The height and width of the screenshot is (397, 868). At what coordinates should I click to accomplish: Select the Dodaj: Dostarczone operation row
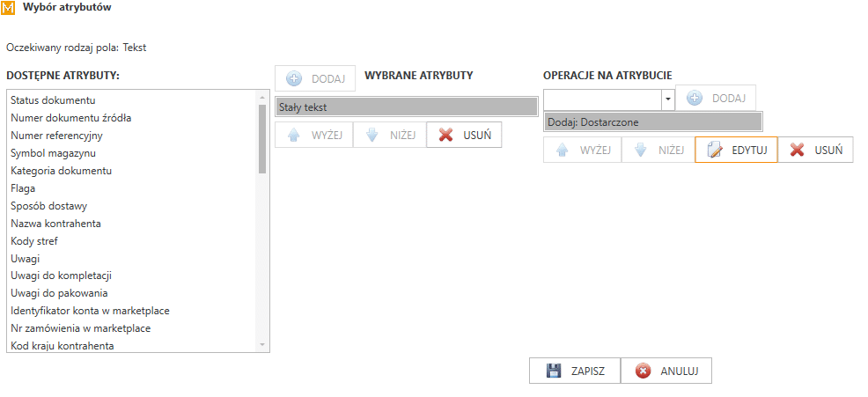click(653, 121)
